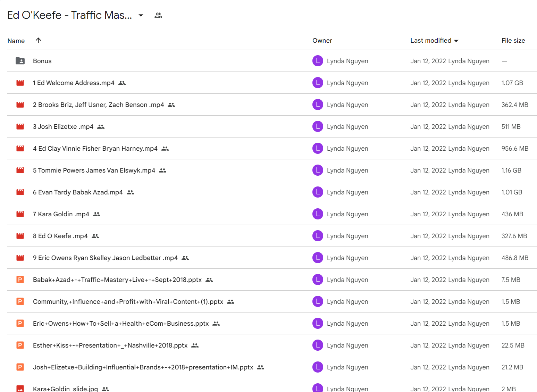The height and width of the screenshot is (392, 537).
Task: Toggle the Name sort direction arrow
Action: 39,40
